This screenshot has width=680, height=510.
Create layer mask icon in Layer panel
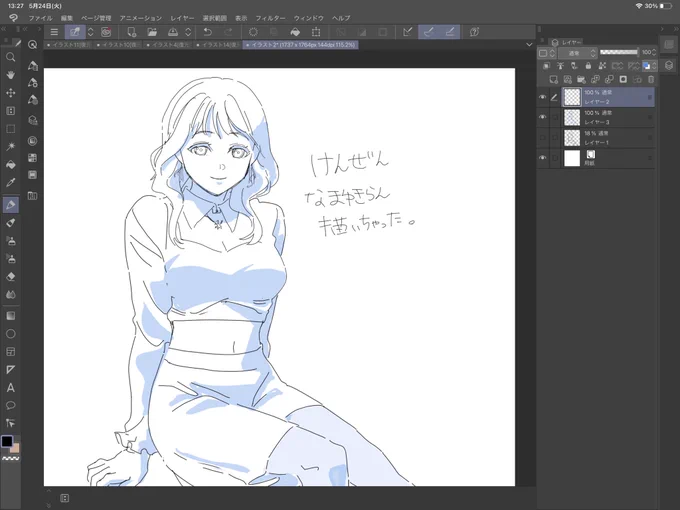[x=623, y=79]
